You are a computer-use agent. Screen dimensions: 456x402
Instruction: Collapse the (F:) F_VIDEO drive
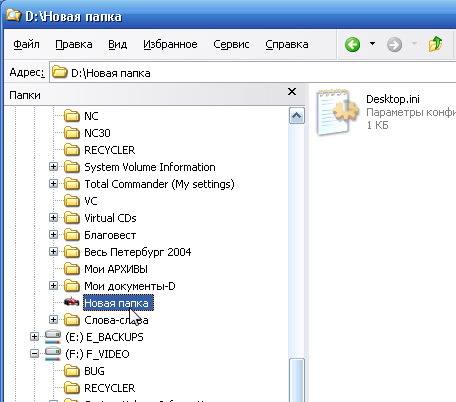(34, 353)
